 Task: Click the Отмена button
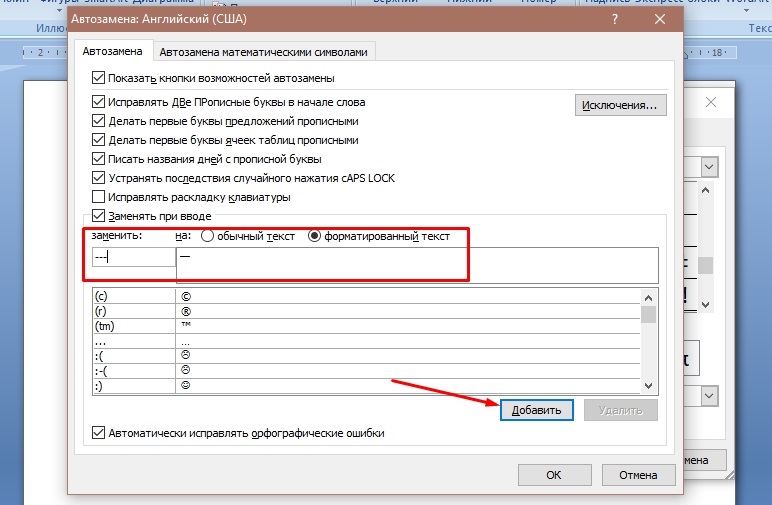coord(639,475)
